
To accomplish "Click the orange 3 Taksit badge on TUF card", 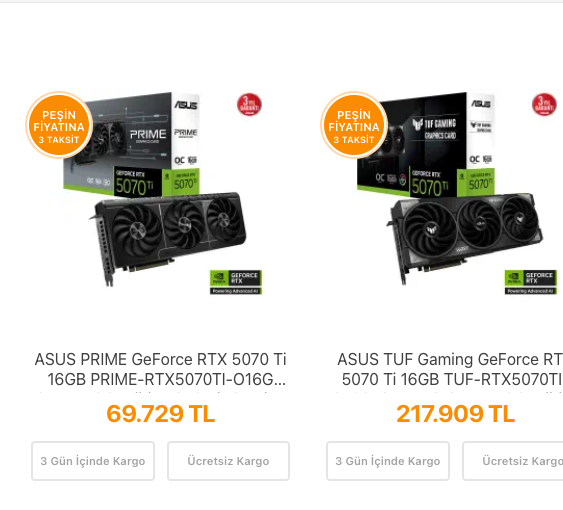I will click(354, 125).
